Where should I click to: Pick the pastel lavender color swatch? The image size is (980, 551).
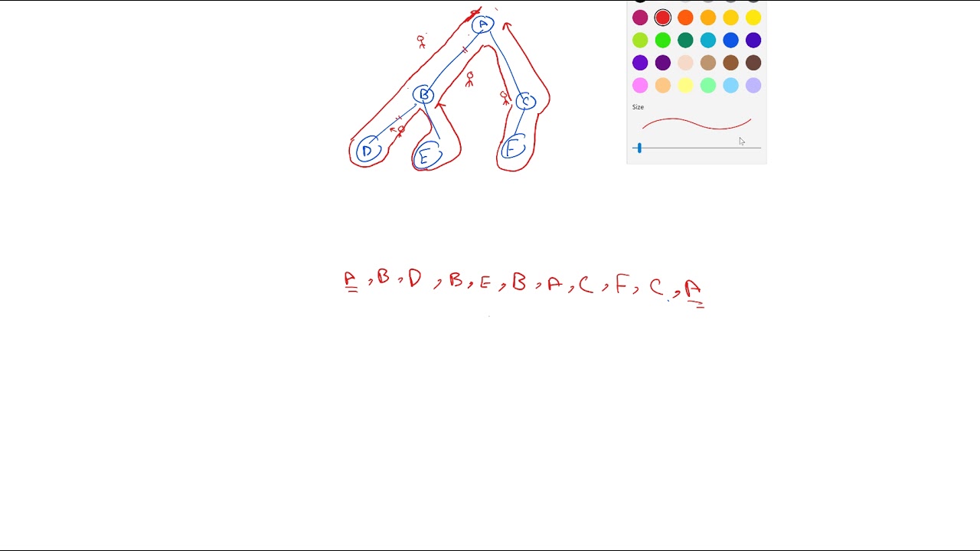pos(753,85)
